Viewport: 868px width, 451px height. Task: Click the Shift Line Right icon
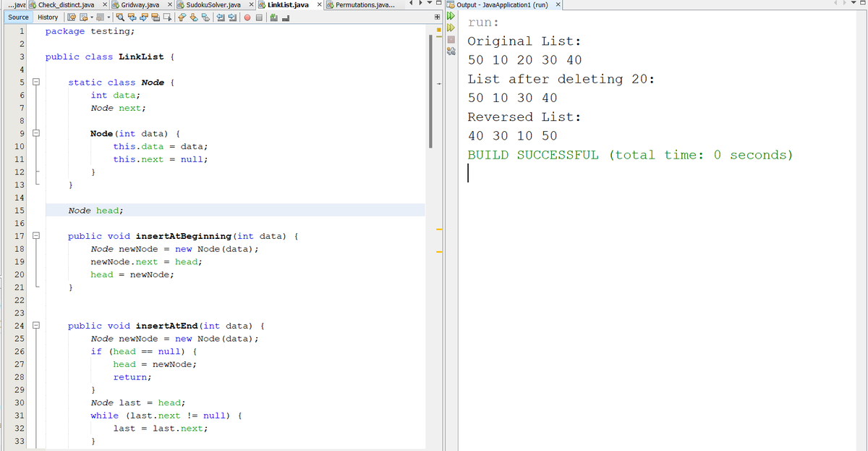[x=232, y=17]
